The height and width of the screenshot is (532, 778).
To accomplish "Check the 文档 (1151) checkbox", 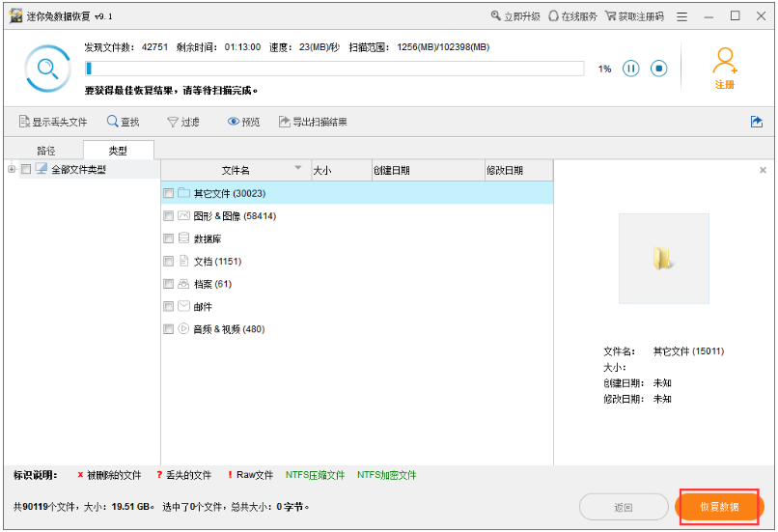I will tap(169, 262).
